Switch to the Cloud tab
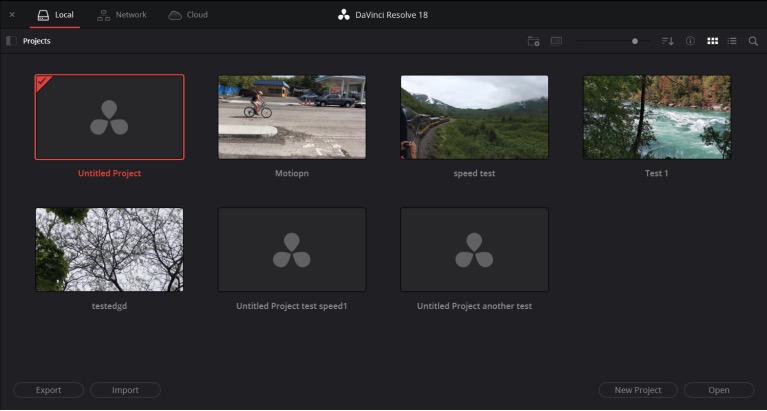The width and height of the screenshot is (767, 411). (x=188, y=15)
